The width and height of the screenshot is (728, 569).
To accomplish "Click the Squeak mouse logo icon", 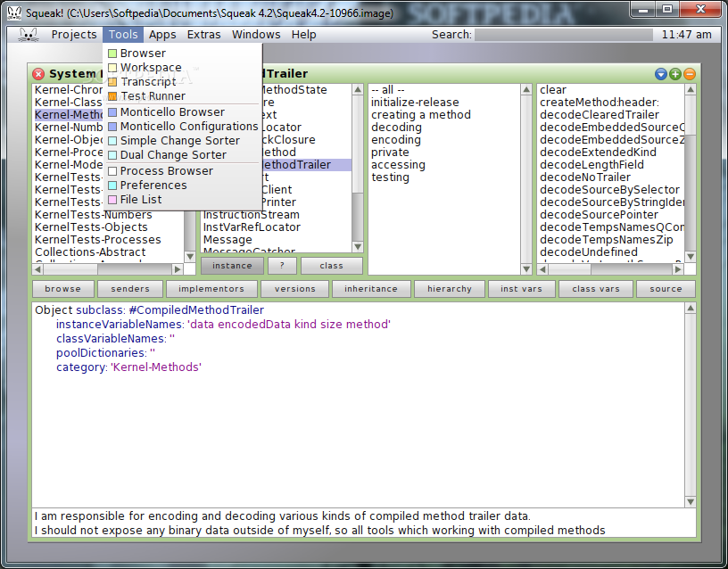I will click(29, 35).
